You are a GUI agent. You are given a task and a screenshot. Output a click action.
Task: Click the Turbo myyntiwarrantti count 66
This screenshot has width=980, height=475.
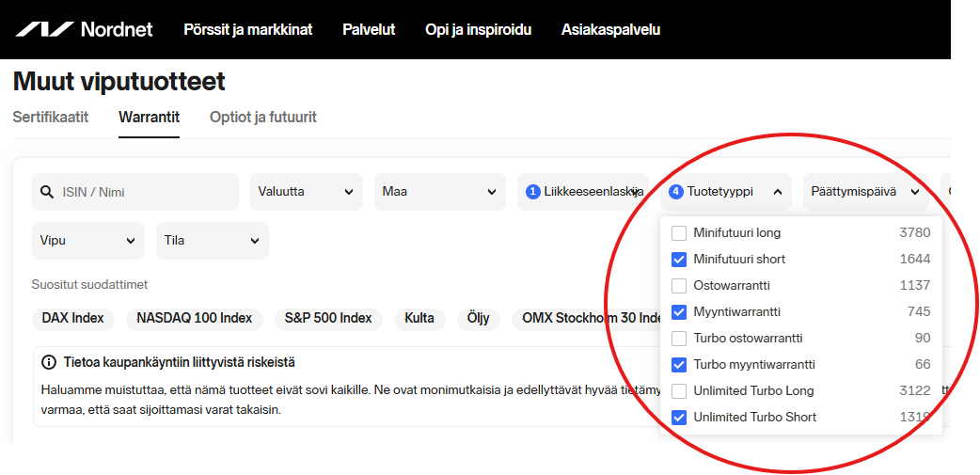tap(924, 364)
